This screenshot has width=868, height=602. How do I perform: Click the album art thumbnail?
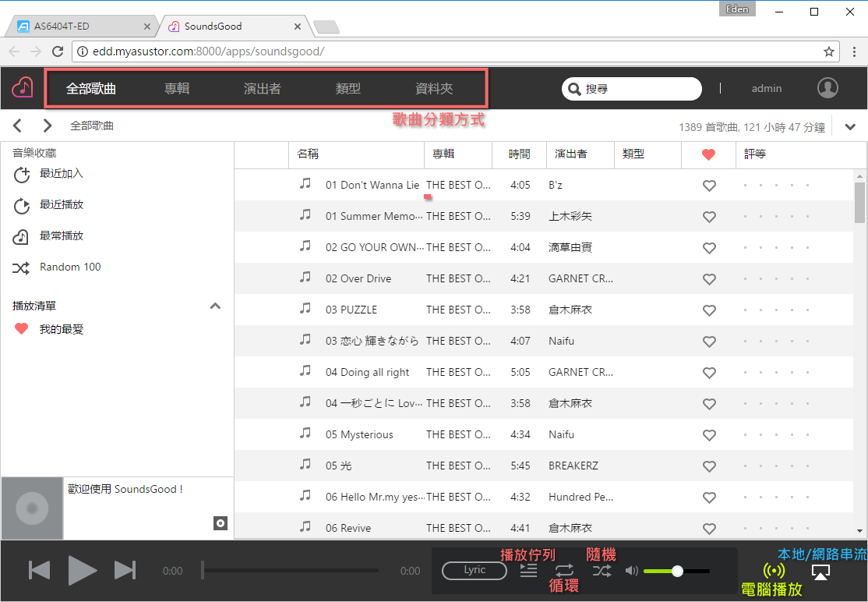[32, 508]
